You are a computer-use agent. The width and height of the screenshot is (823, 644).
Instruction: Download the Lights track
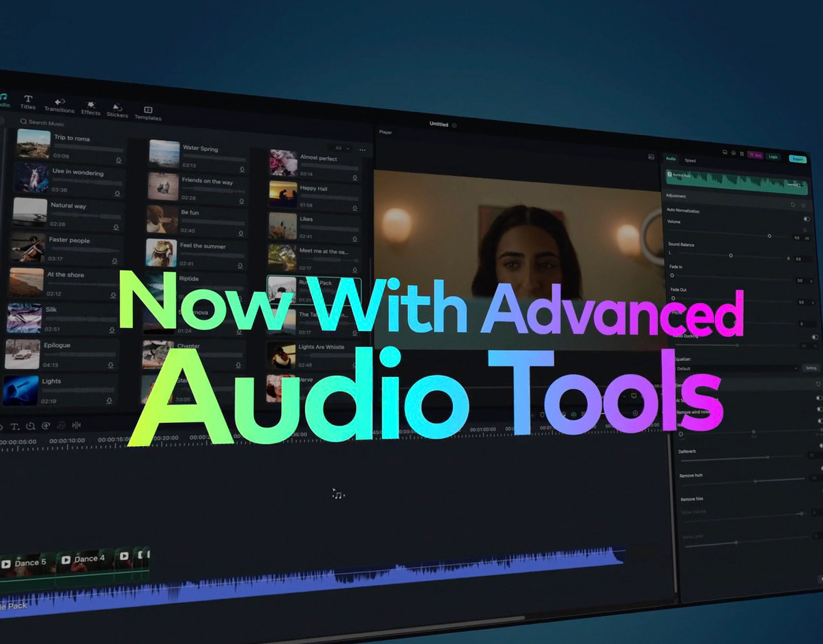click(109, 401)
